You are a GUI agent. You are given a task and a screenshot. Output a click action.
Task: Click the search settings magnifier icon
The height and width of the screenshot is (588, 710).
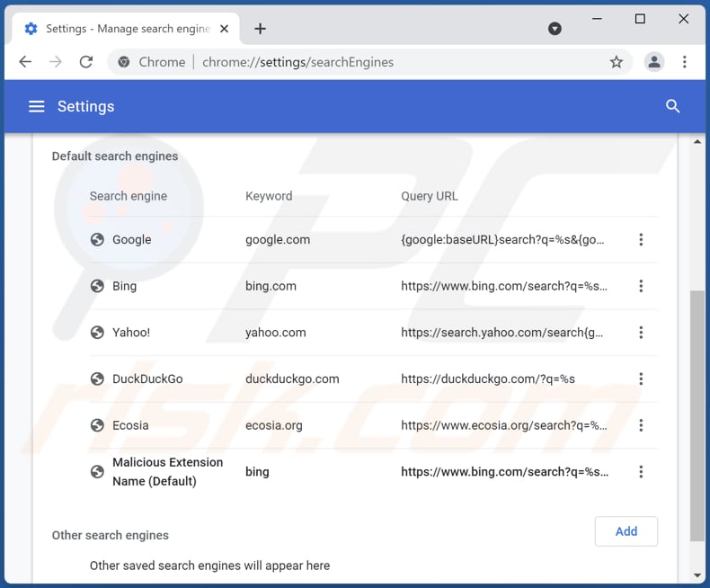coord(672,106)
